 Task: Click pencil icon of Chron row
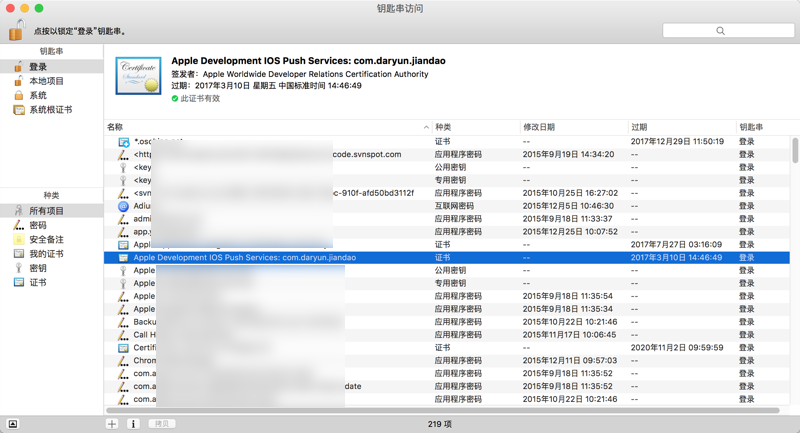point(123,361)
